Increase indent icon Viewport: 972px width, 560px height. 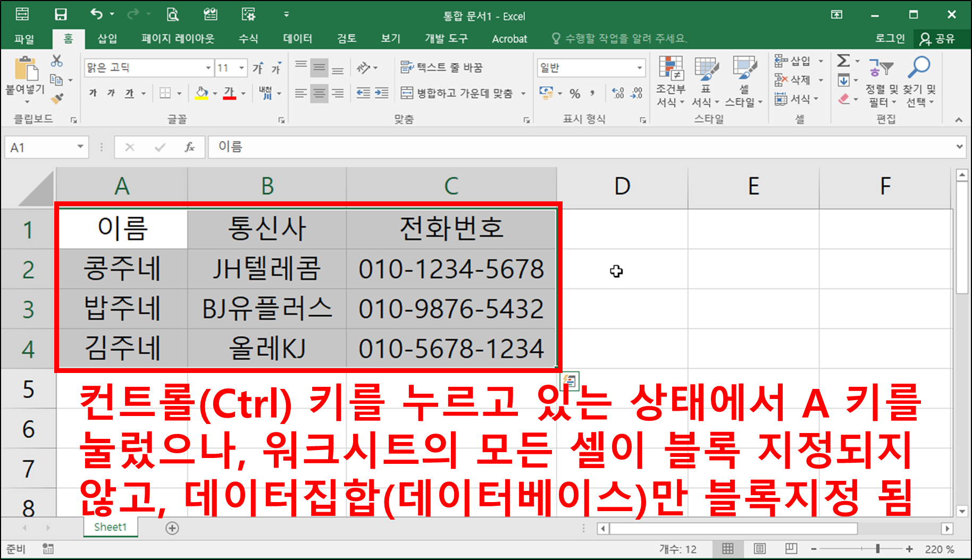[382, 93]
